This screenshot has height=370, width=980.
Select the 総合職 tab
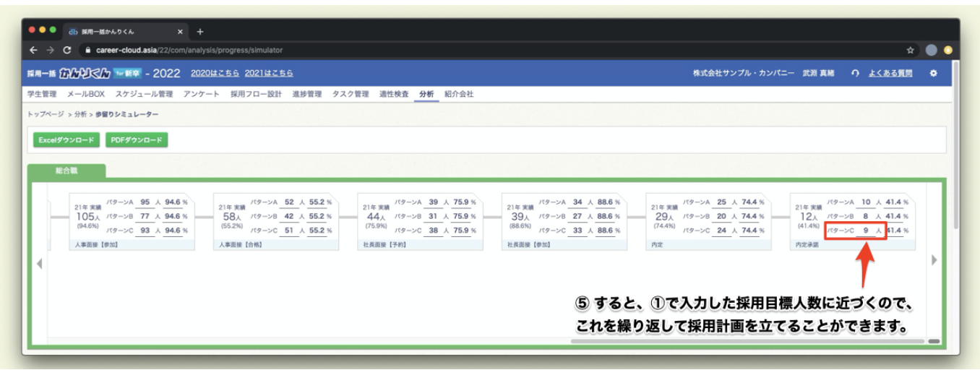tap(66, 171)
